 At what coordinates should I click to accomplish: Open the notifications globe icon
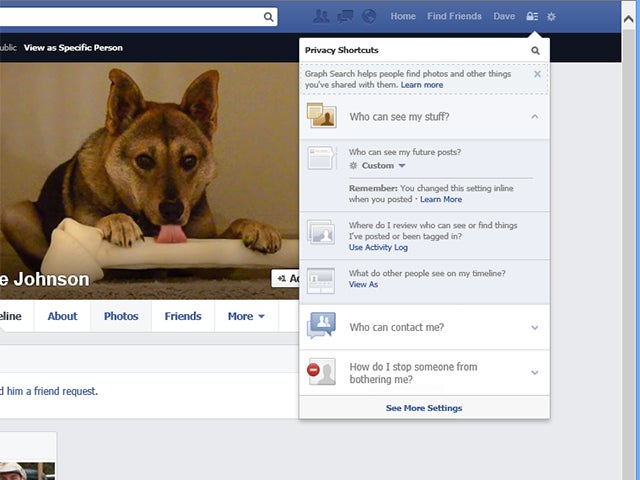tap(369, 16)
